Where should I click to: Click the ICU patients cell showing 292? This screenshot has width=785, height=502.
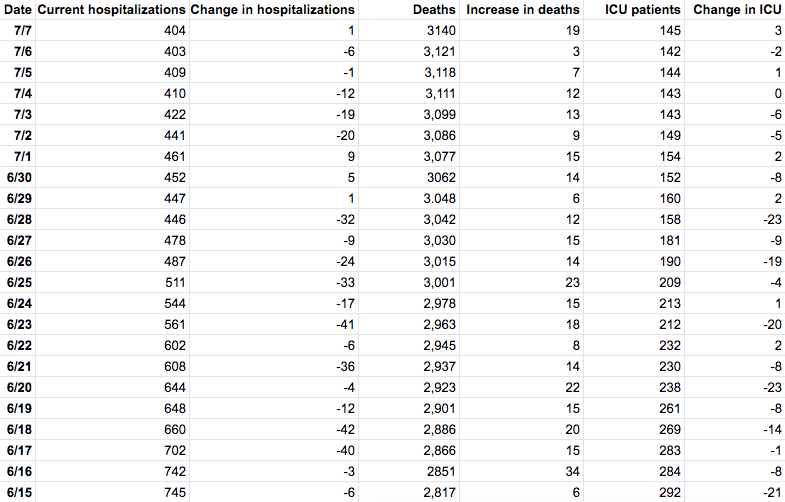point(669,493)
